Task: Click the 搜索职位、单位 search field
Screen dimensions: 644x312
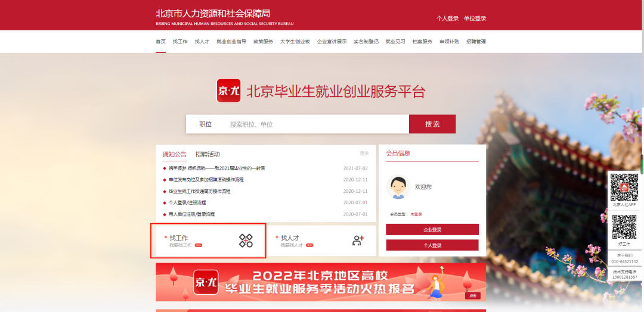Action: 316,124
